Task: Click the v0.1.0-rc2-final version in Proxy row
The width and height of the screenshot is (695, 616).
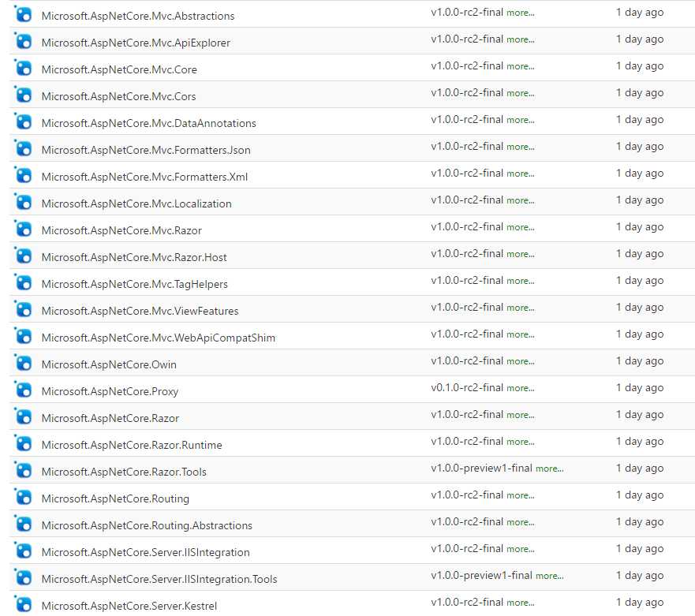Action: pyautogui.click(x=467, y=388)
